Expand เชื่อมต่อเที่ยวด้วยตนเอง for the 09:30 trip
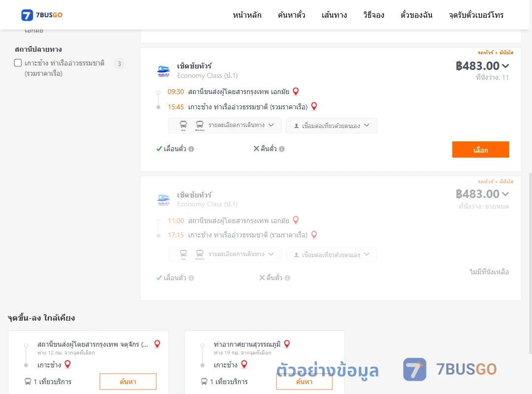This screenshot has height=394, width=532. (x=332, y=126)
